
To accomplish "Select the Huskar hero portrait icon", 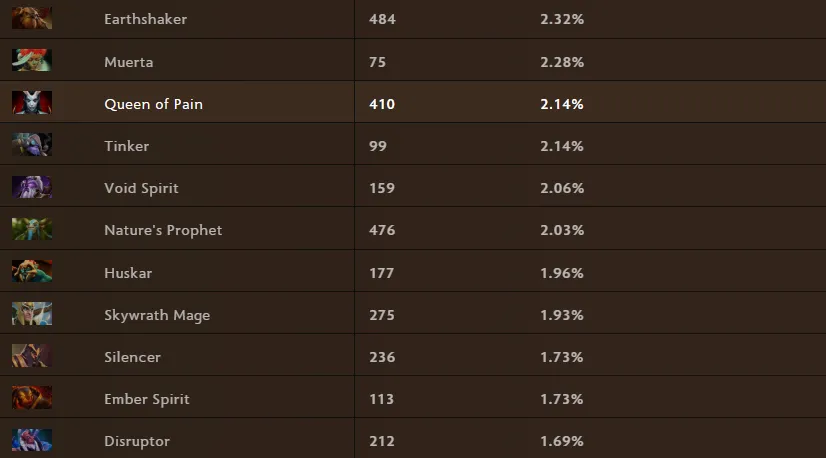I will coord(32,272).
